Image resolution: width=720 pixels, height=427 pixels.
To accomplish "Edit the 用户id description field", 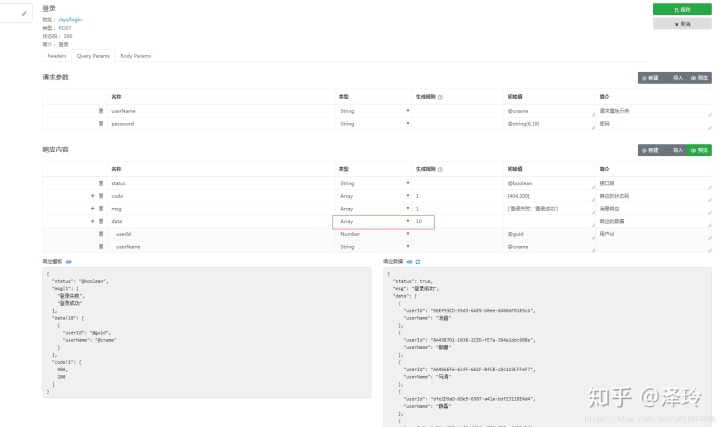I will click(x=654, y=234).
